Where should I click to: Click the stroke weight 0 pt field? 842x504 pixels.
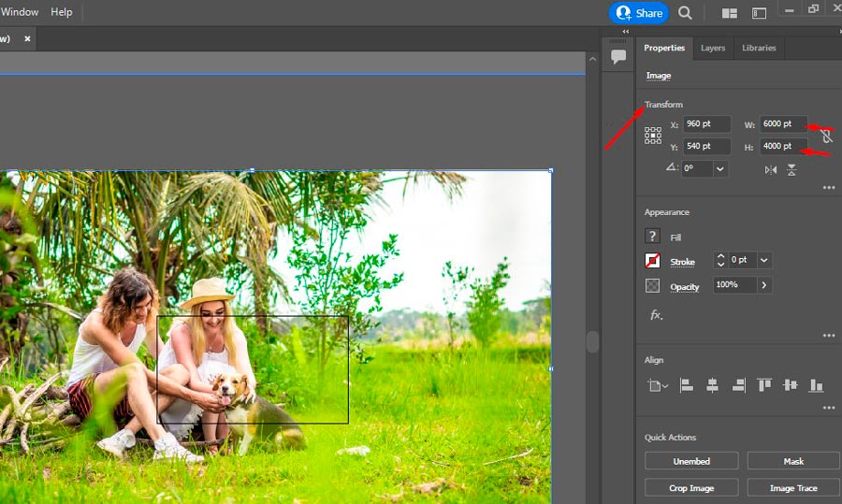742,260
